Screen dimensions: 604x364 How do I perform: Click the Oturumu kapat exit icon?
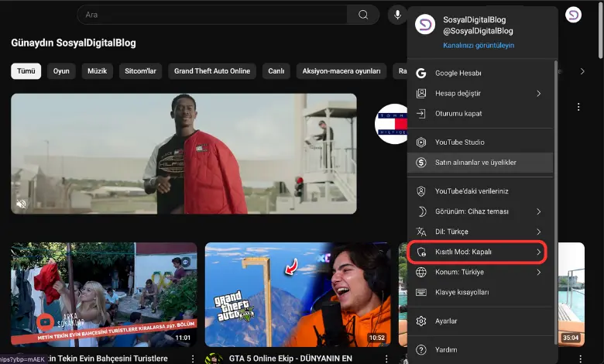[421, 114]
